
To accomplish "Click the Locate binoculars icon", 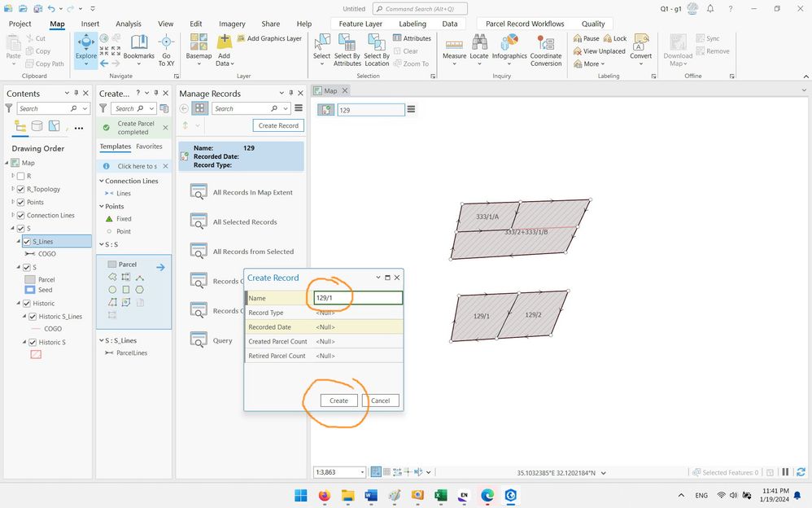I will click(479, 42).
